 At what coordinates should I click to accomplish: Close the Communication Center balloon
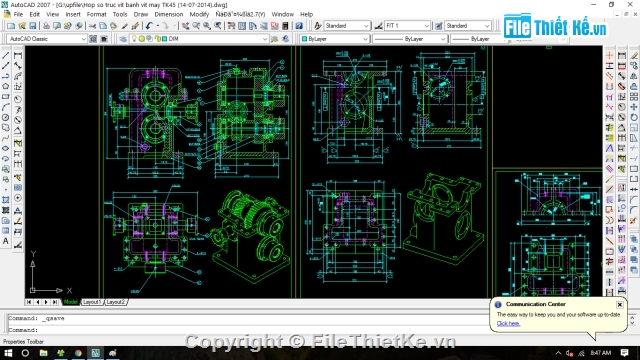point(620,304)
